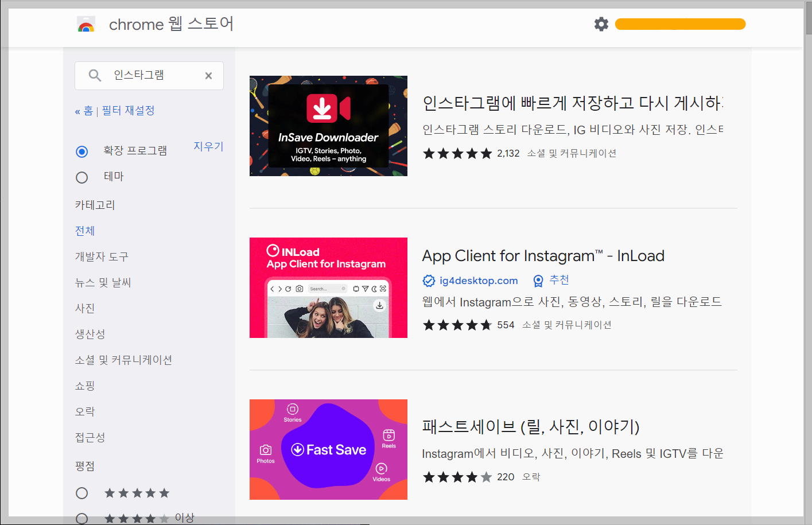Viewport: 812px width, 525px height.
Task: Click the 554 review count
Action: pyautogui.click(x=506, y=325)
